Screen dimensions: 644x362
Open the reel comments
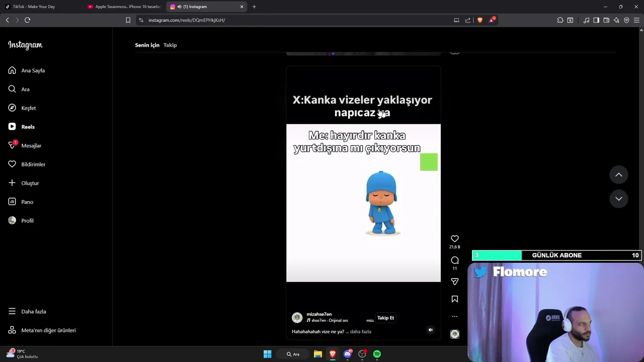pyautogui.click(x=455, y=260)
